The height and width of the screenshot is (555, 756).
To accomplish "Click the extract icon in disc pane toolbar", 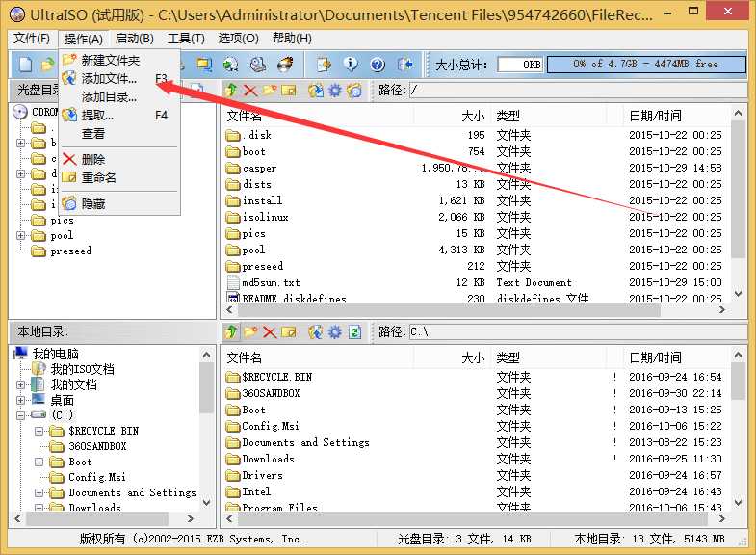I will click(x=316, y=91).
